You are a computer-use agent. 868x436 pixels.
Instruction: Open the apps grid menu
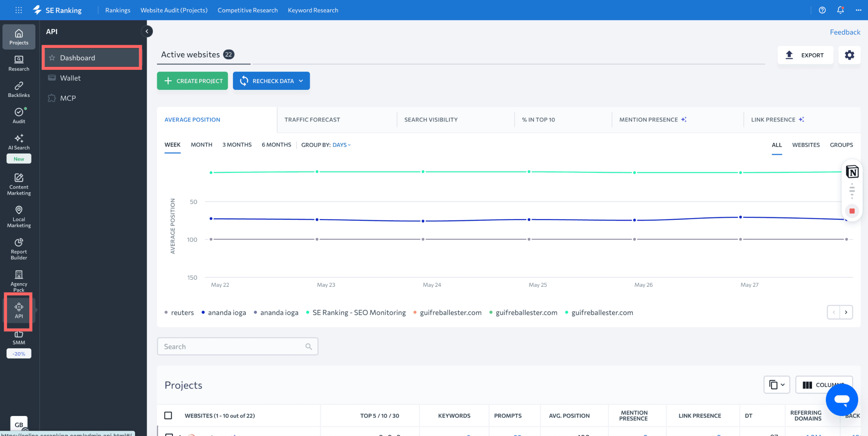19,10
